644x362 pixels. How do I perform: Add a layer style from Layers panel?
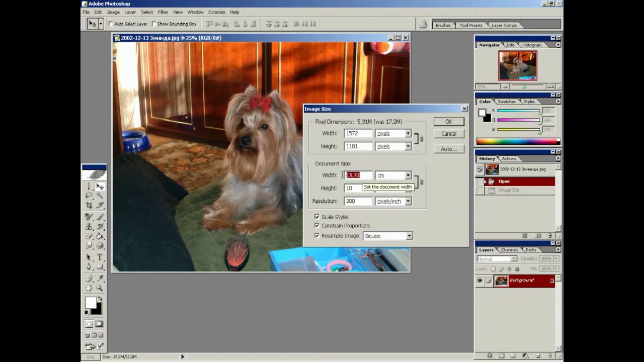(x=490, y=355)
